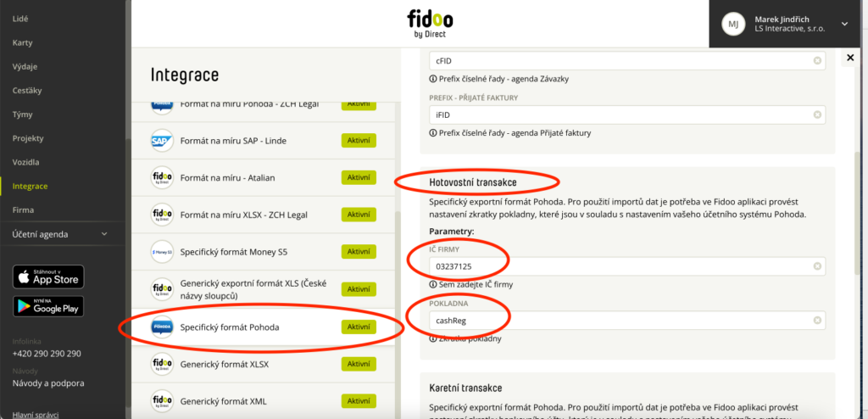The image size is (868, 419).
Task: Select Generický formát XML
Action: click(x=263, y=400)
